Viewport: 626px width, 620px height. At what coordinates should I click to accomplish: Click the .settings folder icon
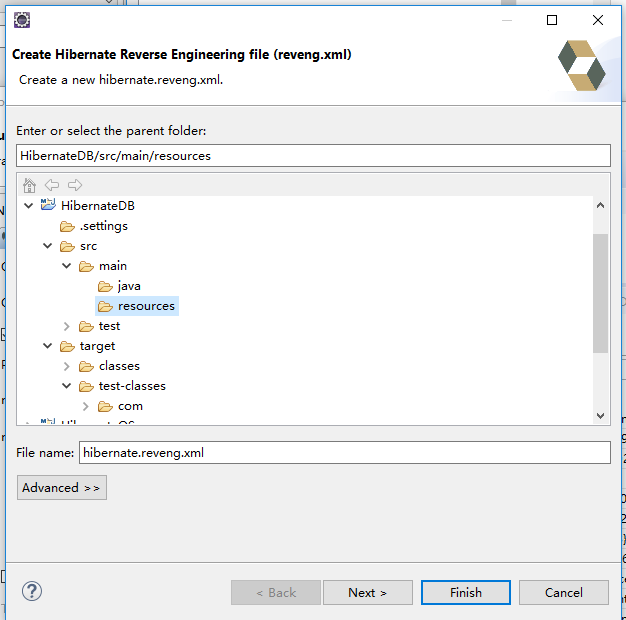[67, 226]
